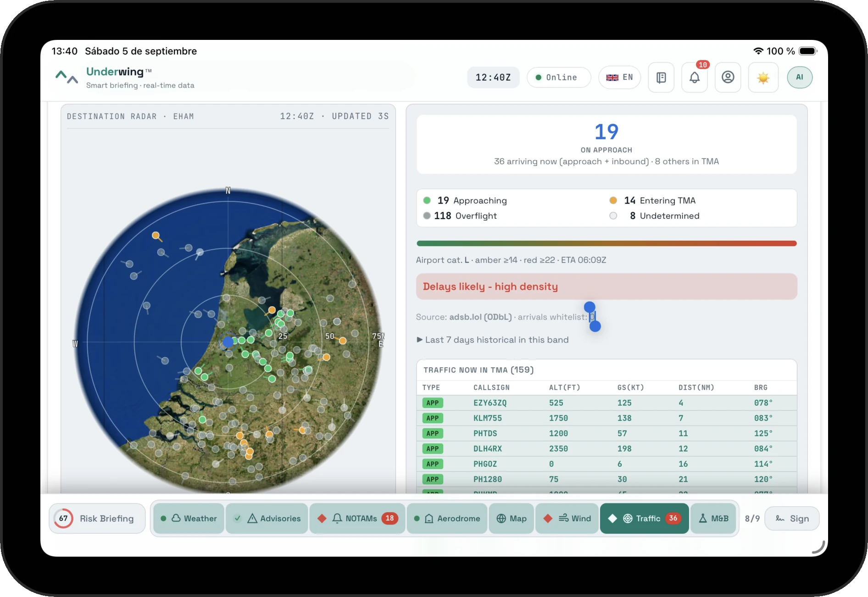
Task: Switch language via EN flag selector
Action: (619, 77)
